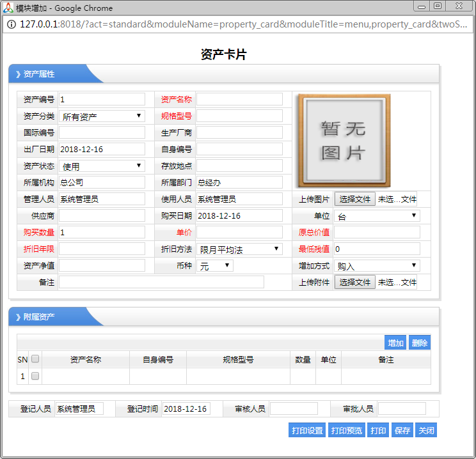Collapse the 附属资产 section header
476x459 pixels.
coord(38,317)
